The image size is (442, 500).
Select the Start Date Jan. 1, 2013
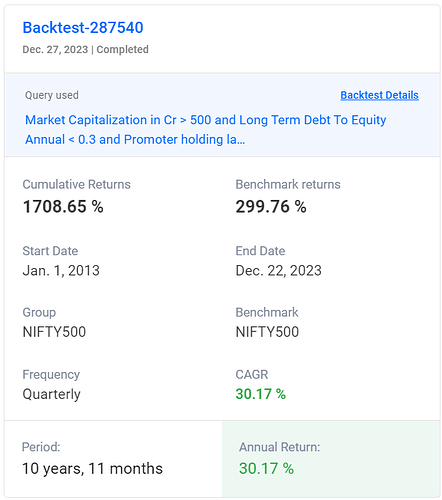click(61, 270)
